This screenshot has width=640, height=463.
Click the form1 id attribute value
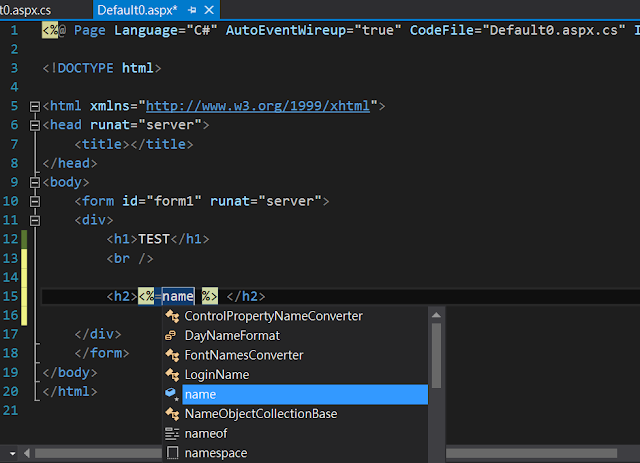(174, 201)
